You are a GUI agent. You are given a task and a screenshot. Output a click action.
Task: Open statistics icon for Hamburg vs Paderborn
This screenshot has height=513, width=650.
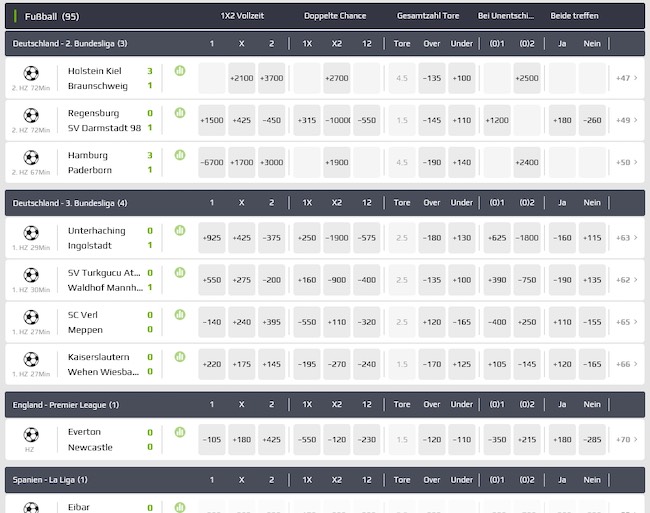click(x=179, y=155)
